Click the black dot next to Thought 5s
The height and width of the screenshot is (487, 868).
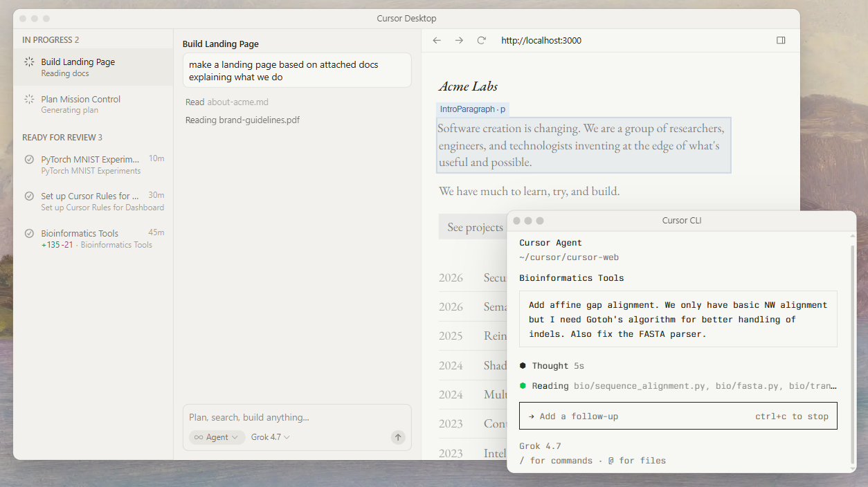click(523, 365)
